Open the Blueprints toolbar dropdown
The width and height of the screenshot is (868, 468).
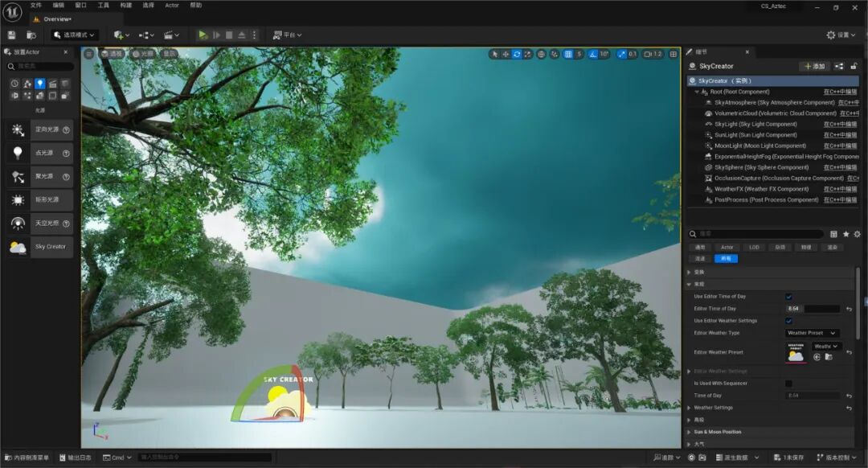[146, 35]
